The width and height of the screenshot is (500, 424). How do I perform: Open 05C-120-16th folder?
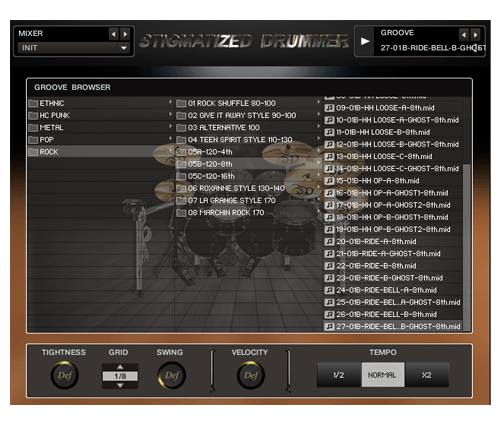(x=249, y=176)
